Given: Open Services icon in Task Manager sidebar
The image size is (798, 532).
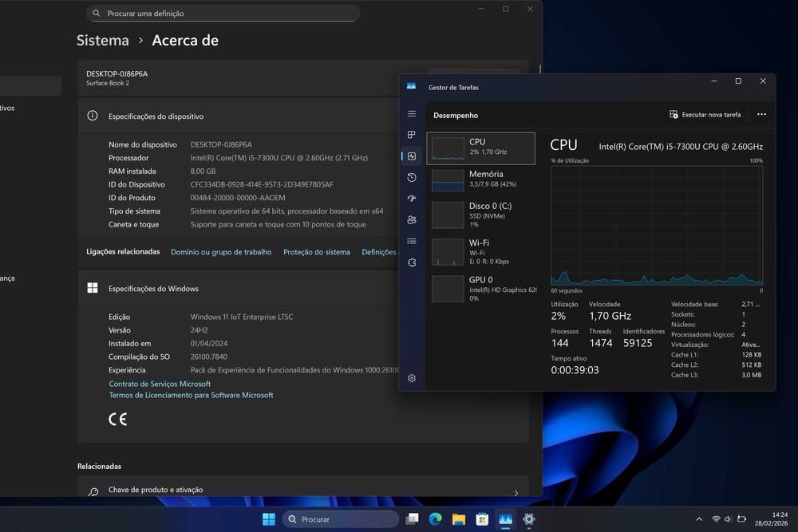Looking at the screenshot, I should coord(412,262).
